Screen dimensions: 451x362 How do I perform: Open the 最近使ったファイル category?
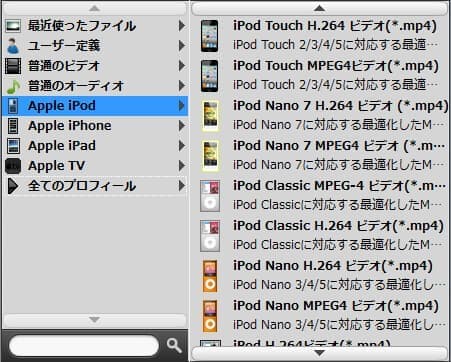[95, 26]
